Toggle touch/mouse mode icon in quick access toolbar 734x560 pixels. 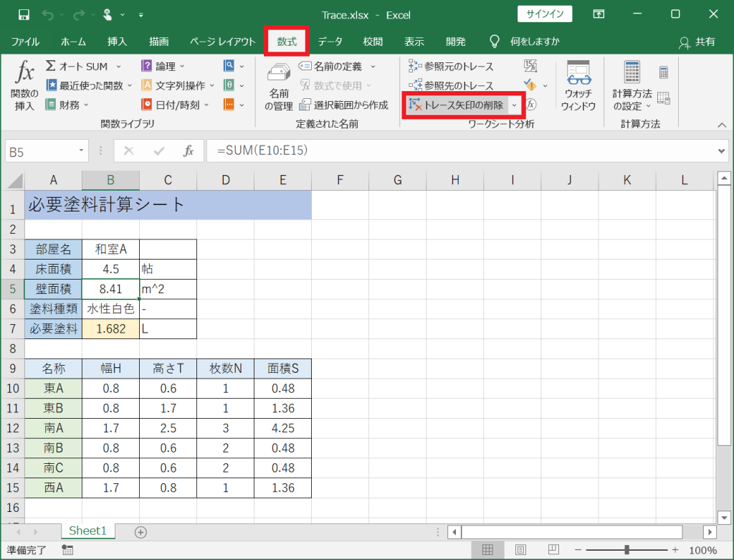point(108,15)
